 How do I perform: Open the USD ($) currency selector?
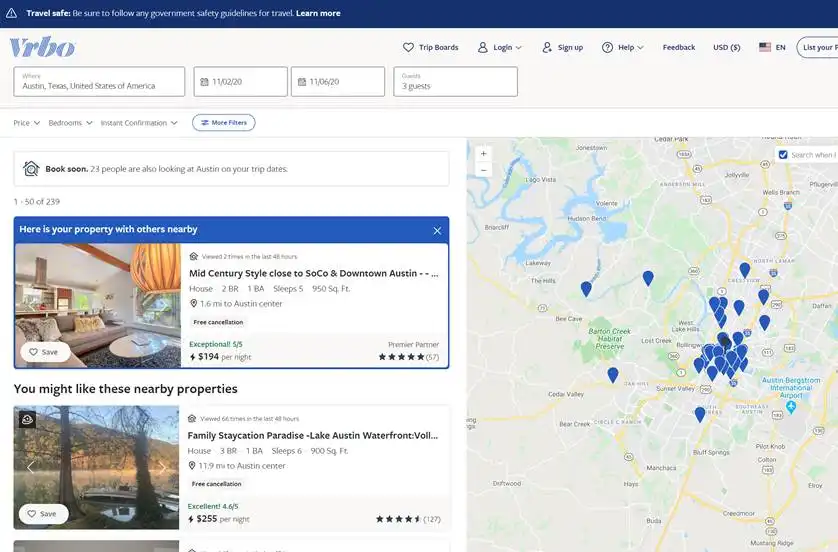point(727,47)
